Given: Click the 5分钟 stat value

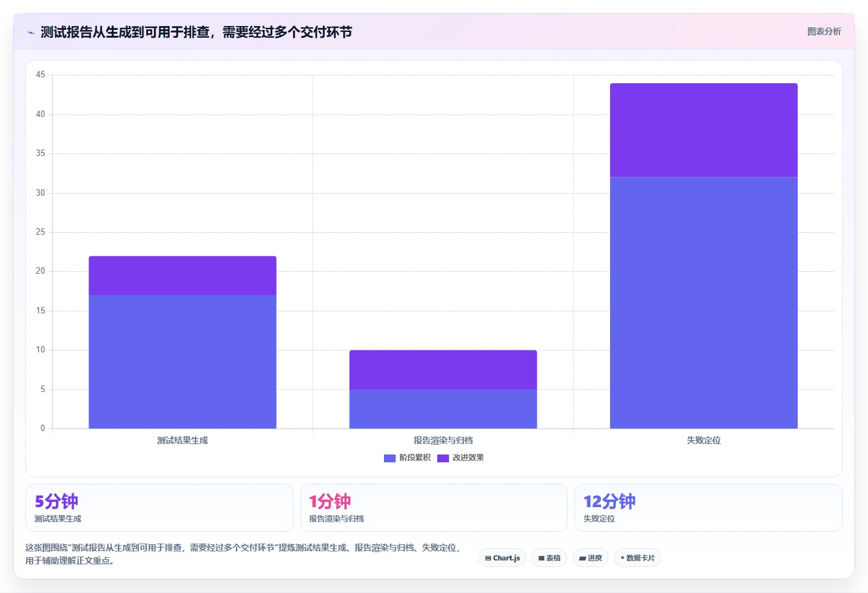Looking at the screenshot, I should tap(57, 501).
